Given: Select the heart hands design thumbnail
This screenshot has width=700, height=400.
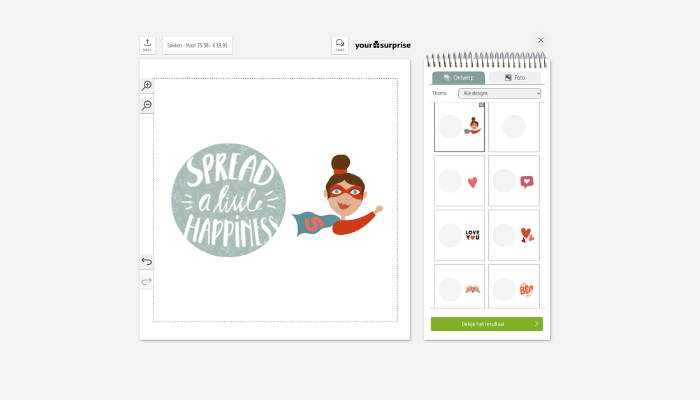Looking at the screenshot, I should coord(459,287).
